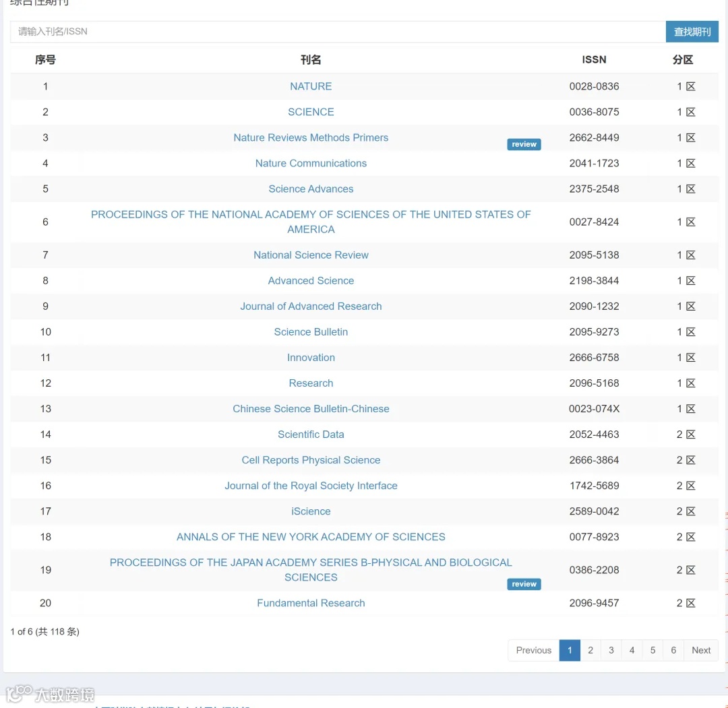Select ISSN 0027-8424 cell

pyautogui.click(x=594, y=222)
